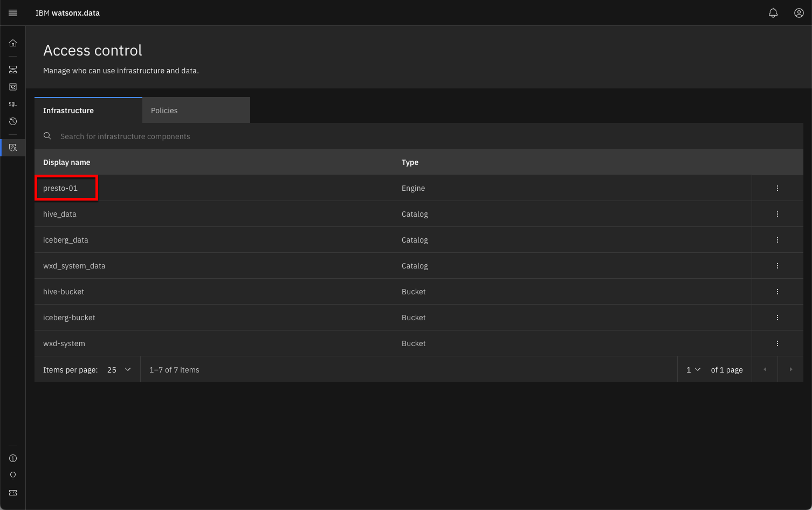Open Data manager sidebar icon
Screen dimensions: 812x510
point(13,87)
